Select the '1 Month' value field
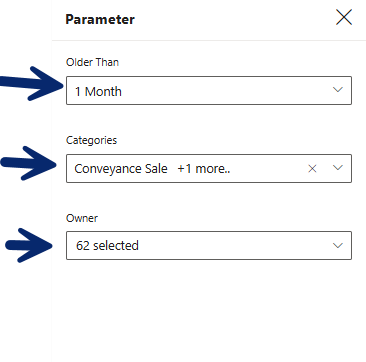 click(209, 90)
